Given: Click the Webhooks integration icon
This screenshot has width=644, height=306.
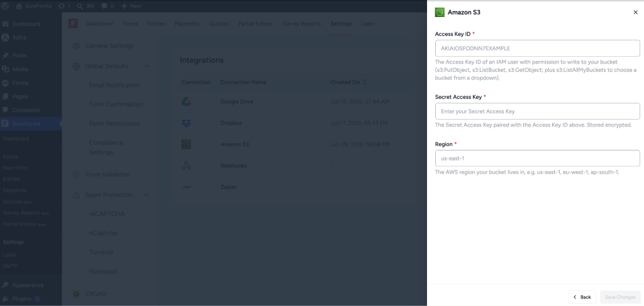Looking at the screenshot, I should click(186, 166).
